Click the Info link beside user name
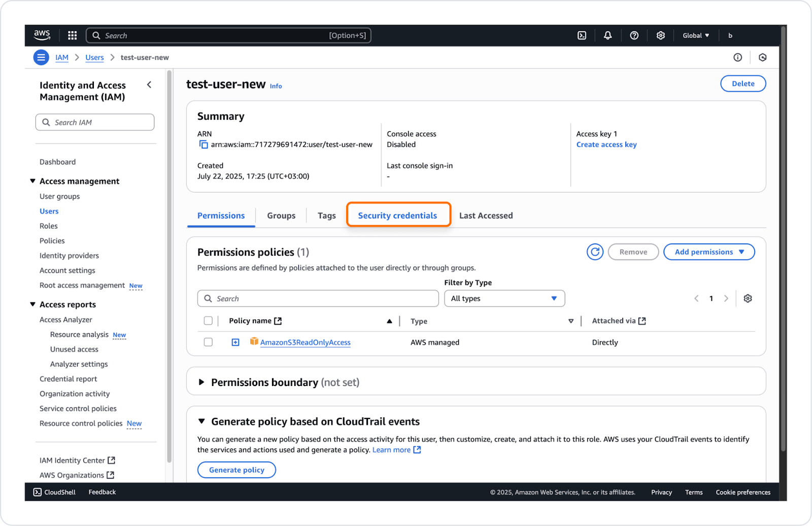This screenshot has height=526, width=812. (276, 86)
